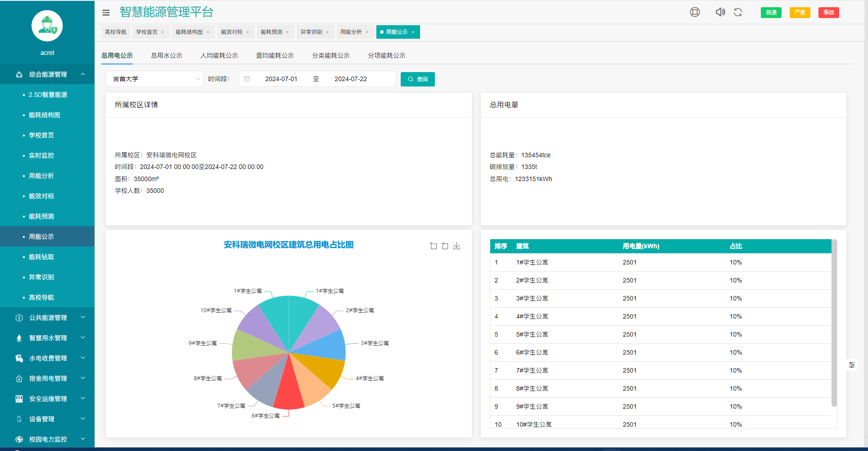Image resolution: width=868 pixels, height=451 pixels.
Task: Open settings sliders icon at right edge
Action: [852, 365]
